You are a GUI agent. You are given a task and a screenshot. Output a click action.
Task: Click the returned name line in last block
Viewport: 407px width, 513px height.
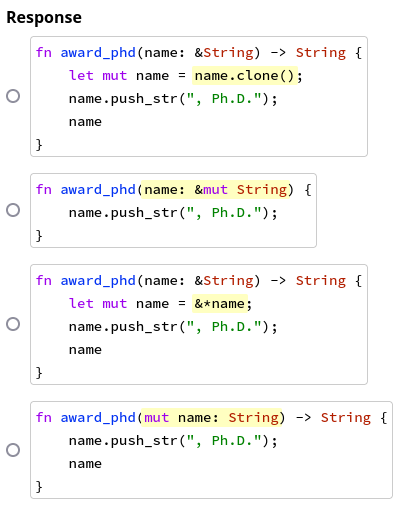tap(85, 464)
